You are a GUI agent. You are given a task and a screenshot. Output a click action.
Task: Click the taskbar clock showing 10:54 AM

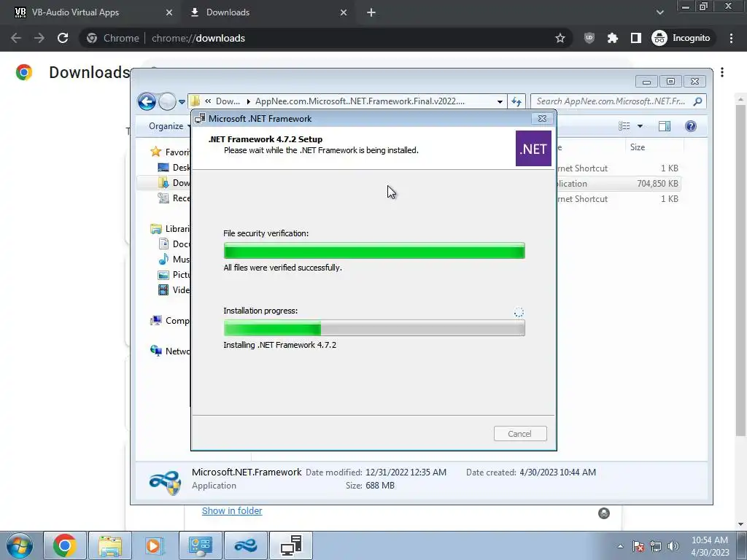[710, 546]
